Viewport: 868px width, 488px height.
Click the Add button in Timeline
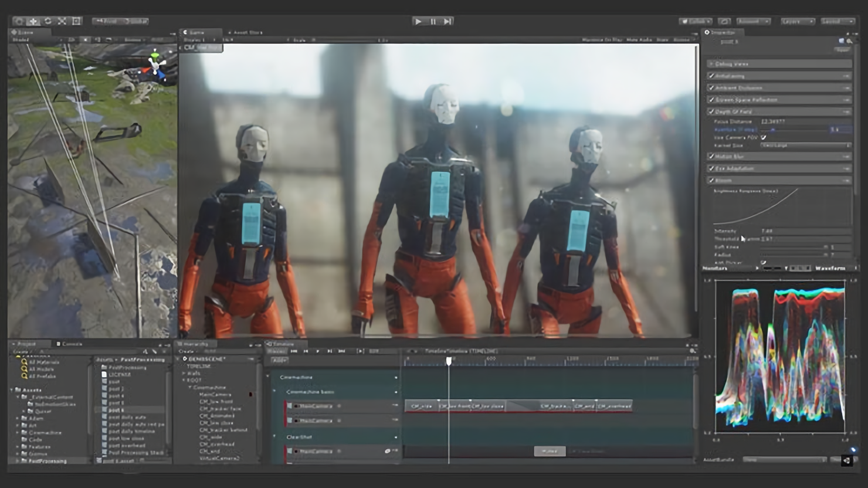click(279, 360)
